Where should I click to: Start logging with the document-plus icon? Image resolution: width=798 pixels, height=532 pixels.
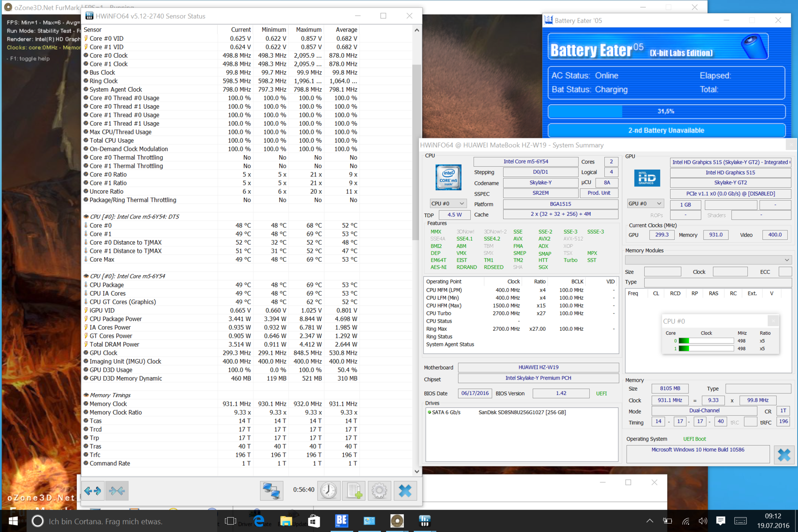click(354, 490)
